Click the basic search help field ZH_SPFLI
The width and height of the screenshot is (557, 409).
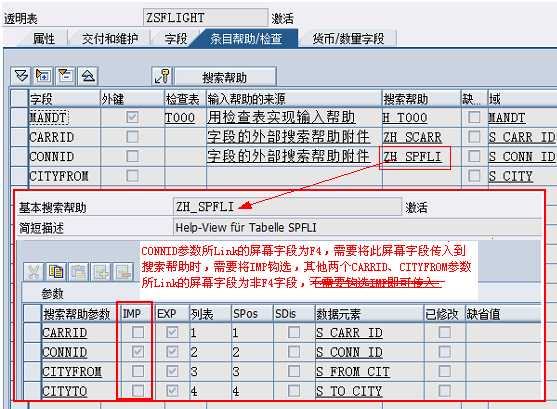(x=287, y=206)
